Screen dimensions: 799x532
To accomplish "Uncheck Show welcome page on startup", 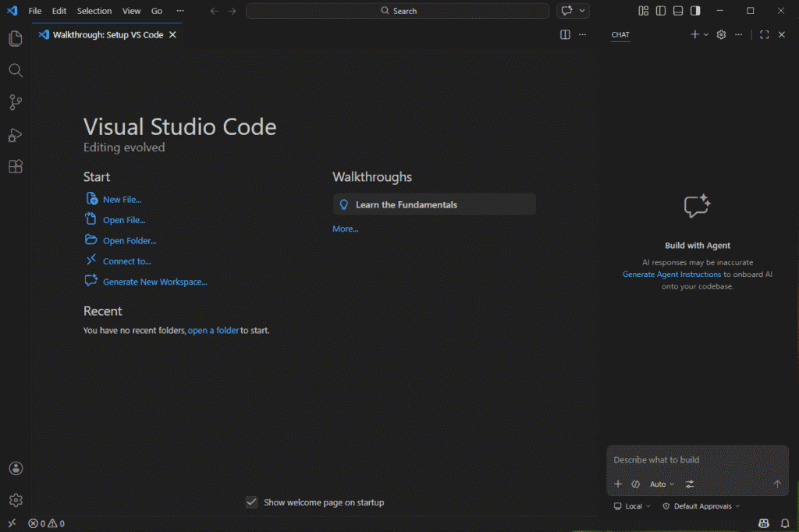I will point(251,502).
